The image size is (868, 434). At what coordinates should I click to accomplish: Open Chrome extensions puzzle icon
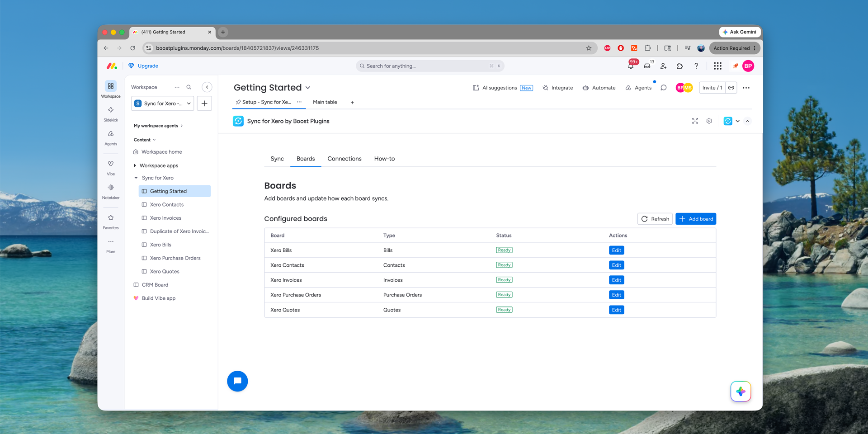click(647, 48)
